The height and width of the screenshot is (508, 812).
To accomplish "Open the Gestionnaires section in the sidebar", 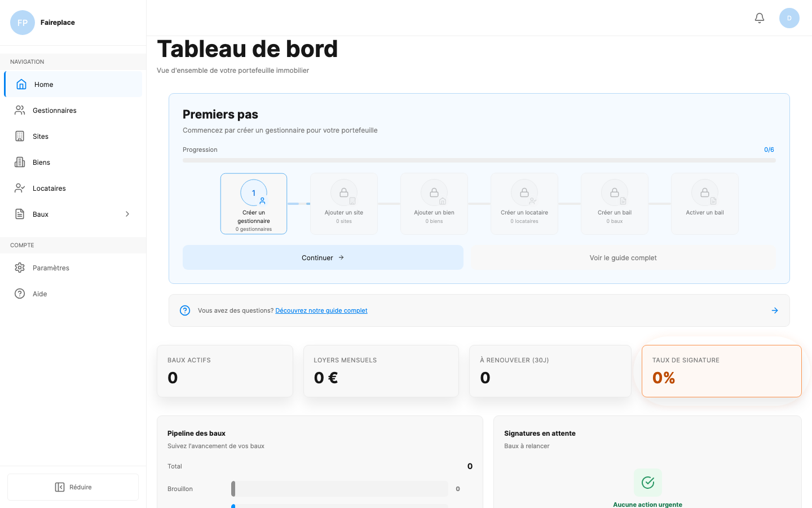I will [x=54, y=110].
